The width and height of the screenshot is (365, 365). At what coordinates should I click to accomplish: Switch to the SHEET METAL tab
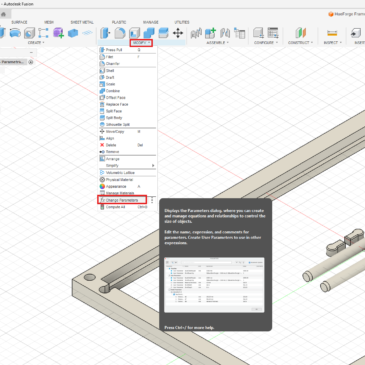pos(82,22)
